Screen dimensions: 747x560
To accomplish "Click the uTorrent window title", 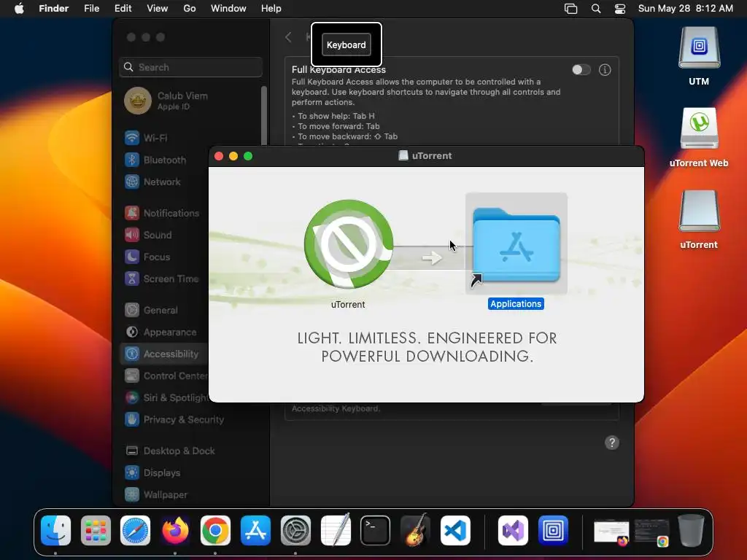I will click(432, 156).
